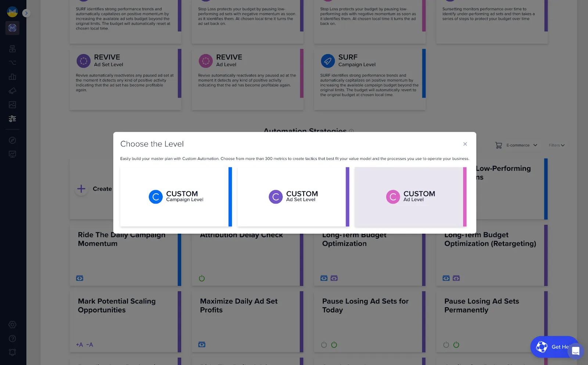Click the shopping cart icon
Screen dimensions: 588x365
[x=498, y=145]
